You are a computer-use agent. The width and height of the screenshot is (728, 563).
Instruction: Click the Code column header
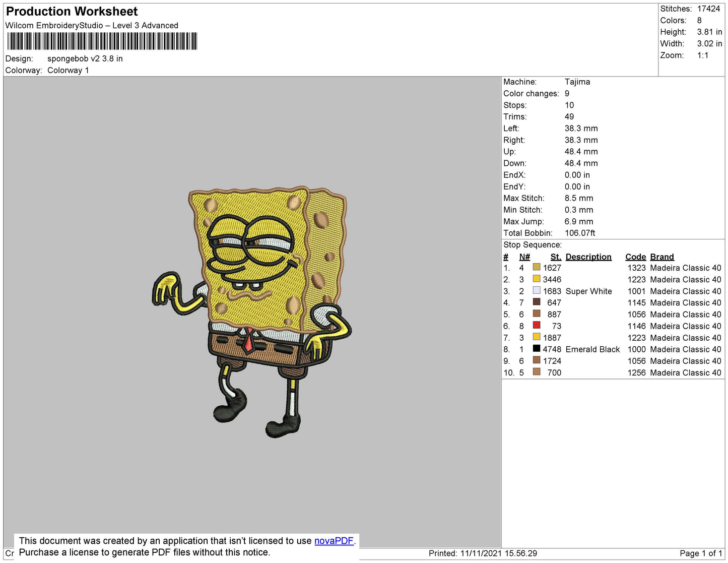(x=635, y=257)
